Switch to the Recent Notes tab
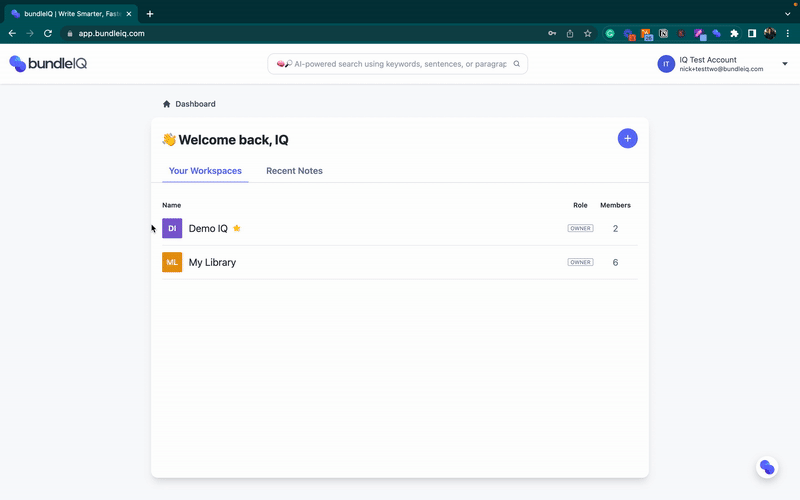The image size is (800, 500). click(294, 171)
